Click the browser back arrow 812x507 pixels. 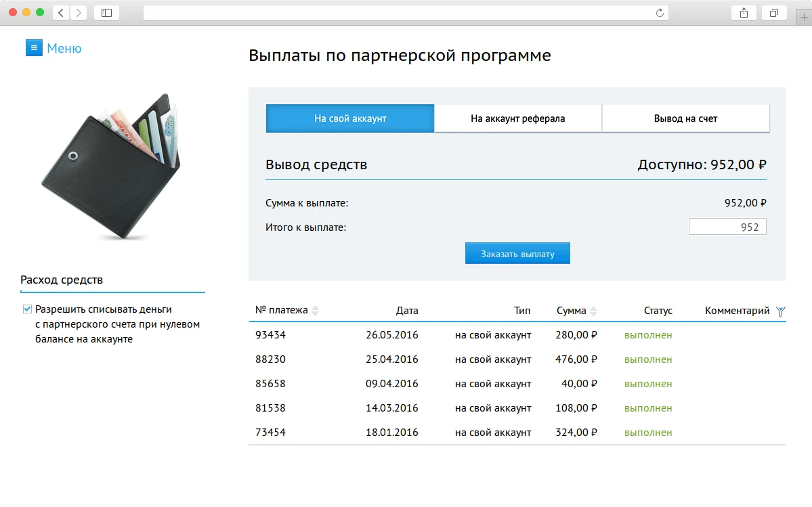pos(60,12)
